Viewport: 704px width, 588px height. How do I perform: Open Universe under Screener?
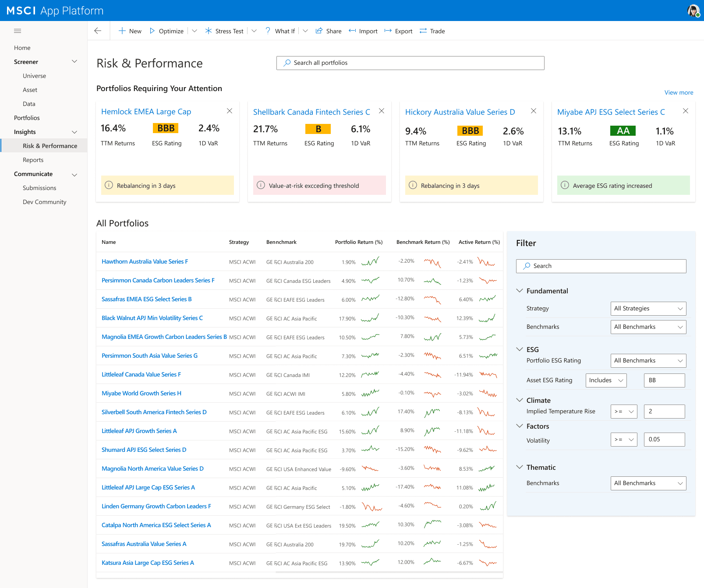[x=34, y=76]
